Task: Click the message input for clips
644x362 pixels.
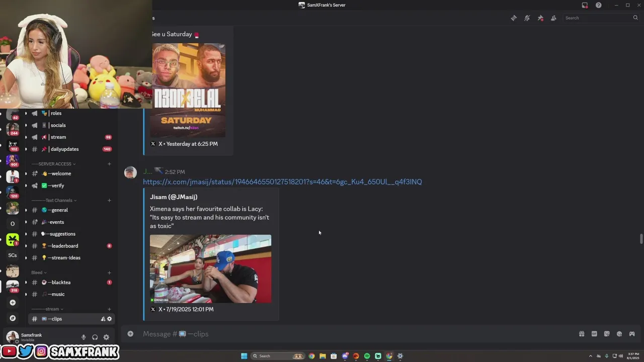Action: coord(352,334)
